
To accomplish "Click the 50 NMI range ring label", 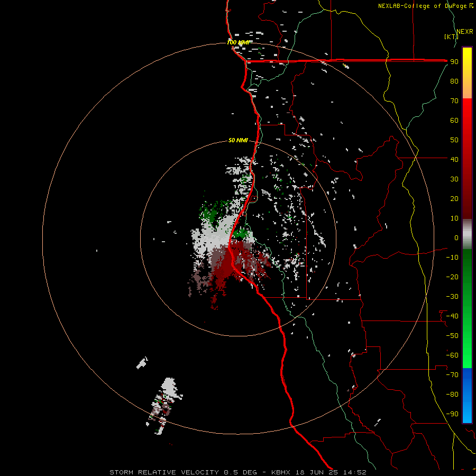I will (238, 140).
